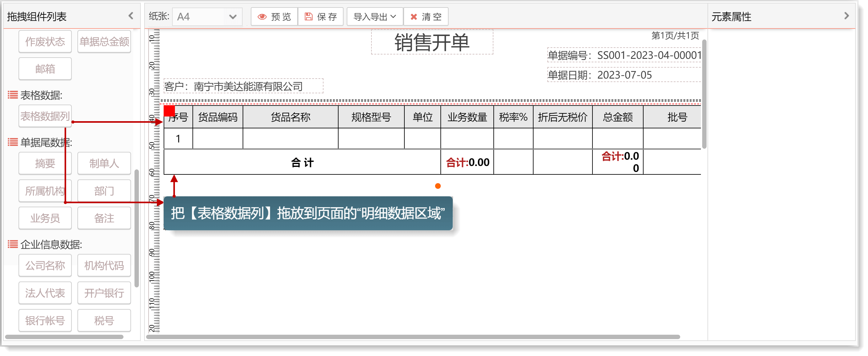868x356 pixels.
Task: Select the 表格数据列 component
Action: pos(45,116)
